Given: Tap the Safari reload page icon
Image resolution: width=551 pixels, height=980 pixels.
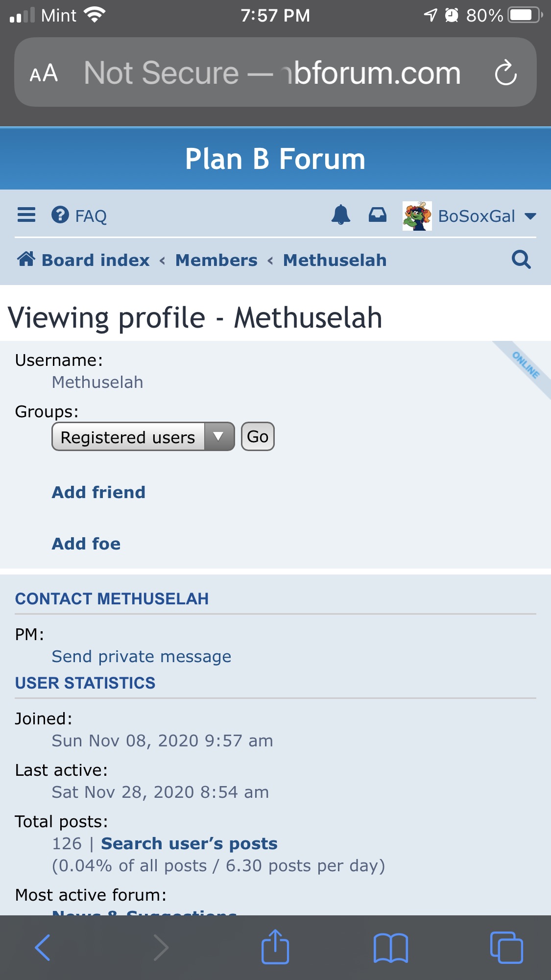Looking at the screenshot, I should click(505, 73).
